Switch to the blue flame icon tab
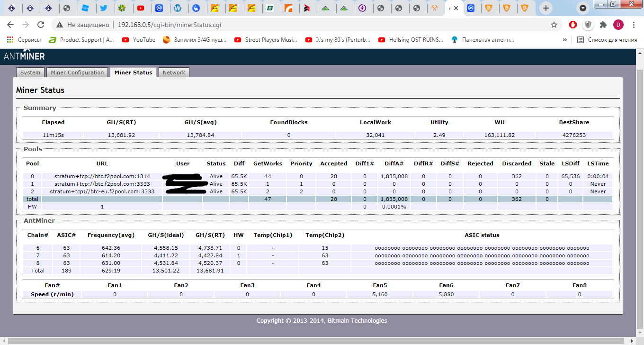The height and width of the screenshot is (345, 644). [196, 8]
